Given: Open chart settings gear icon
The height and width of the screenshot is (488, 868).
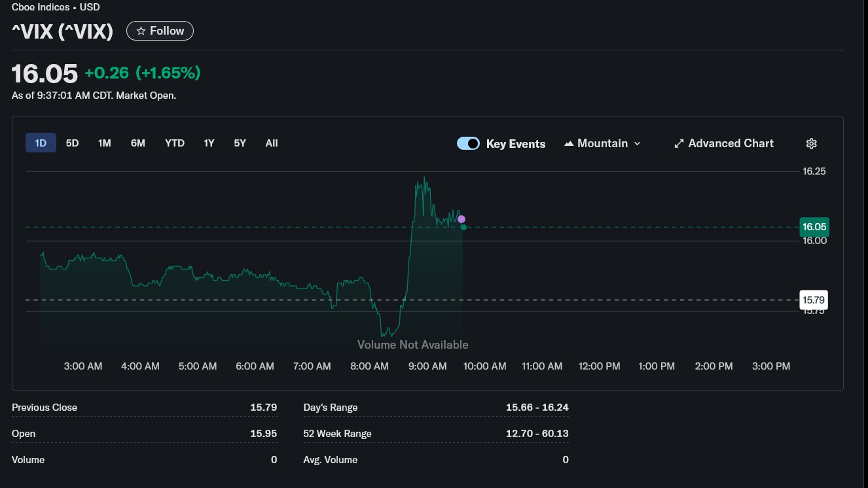Looking at the screenshot, I should coord(812,143).
